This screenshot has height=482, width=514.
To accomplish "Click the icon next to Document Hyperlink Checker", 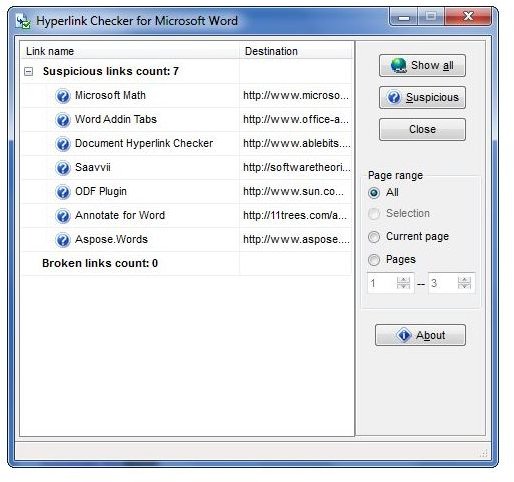I will point(63,144).
